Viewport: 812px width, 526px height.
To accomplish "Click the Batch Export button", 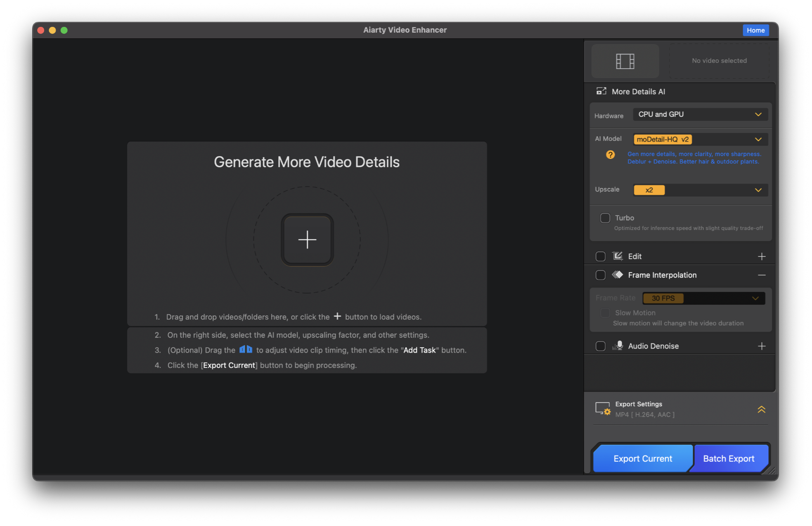I will coord(729,458).
